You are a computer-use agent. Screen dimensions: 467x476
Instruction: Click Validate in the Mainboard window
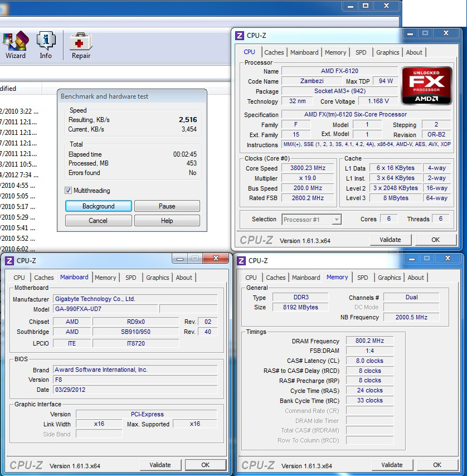tap(160, 465)
